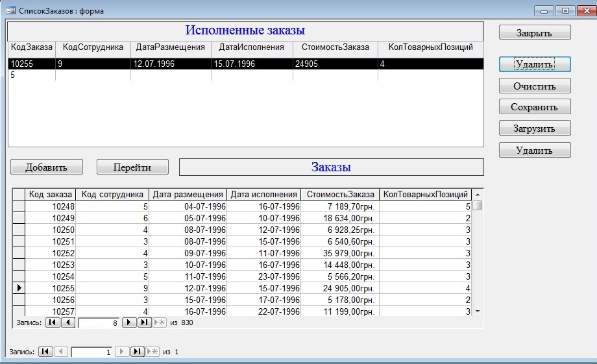Click new record icon in Заказы subform navigator
597x364 pixels.
coord(160,322)
